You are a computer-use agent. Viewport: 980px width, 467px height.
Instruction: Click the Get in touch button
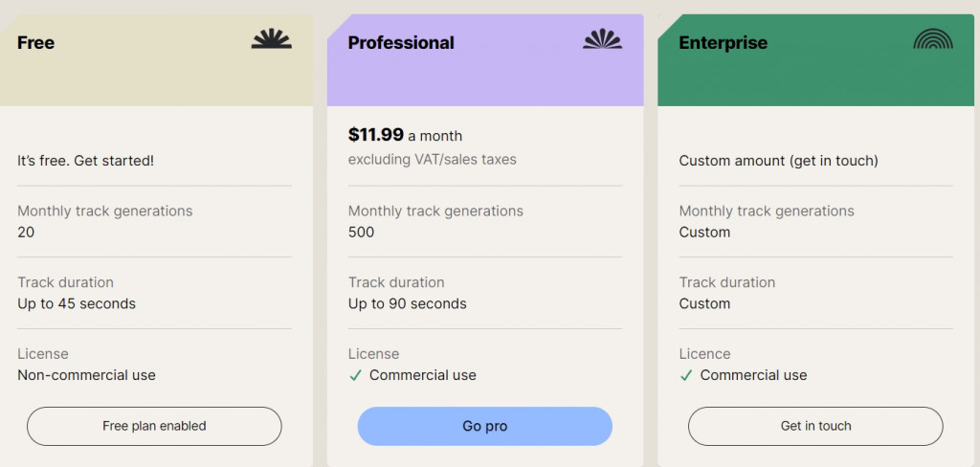point(815,426)
